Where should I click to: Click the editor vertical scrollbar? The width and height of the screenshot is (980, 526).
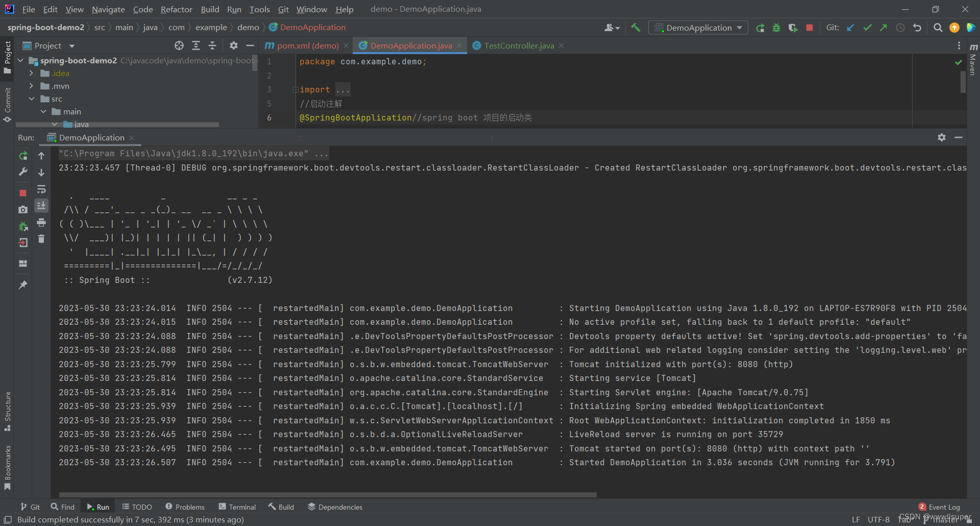[963, 82]
